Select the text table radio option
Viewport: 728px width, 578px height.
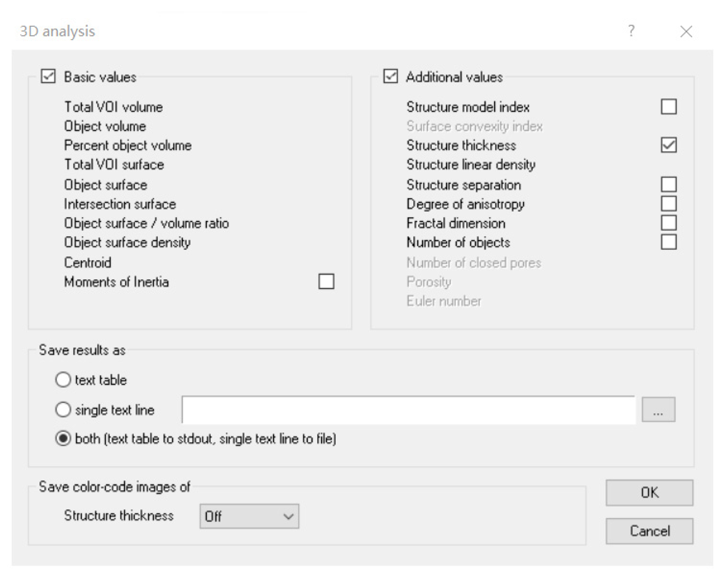click(x=63, y=380)
